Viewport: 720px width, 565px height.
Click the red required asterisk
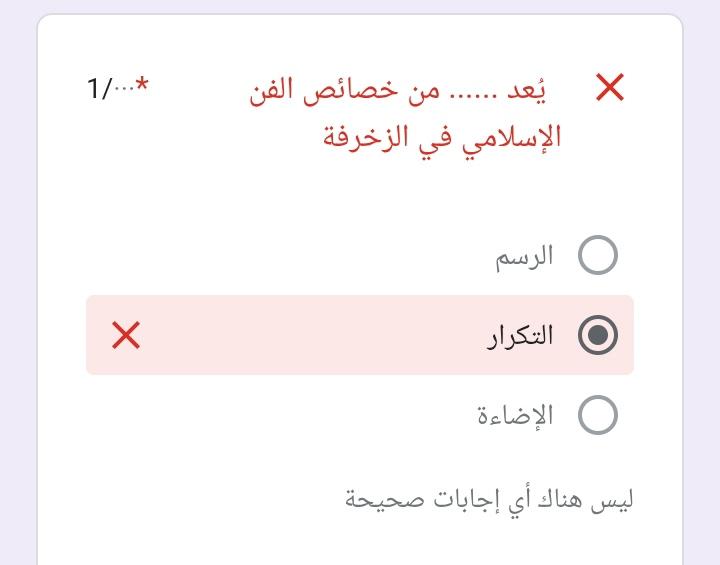tap(142, 86)
